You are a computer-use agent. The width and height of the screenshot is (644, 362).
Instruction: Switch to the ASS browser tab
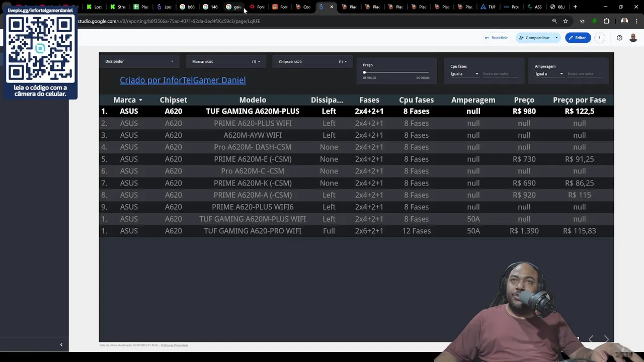(x=535, y=7)
